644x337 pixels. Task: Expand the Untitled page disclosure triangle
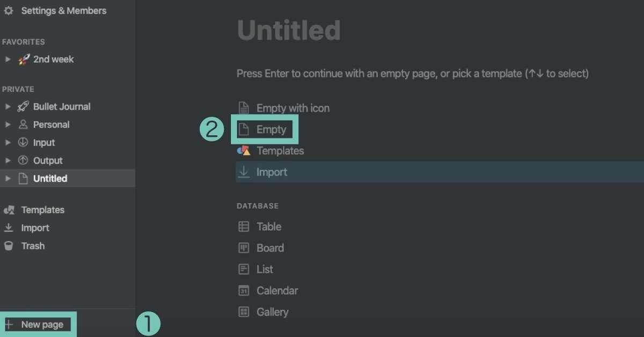[8, 179]
